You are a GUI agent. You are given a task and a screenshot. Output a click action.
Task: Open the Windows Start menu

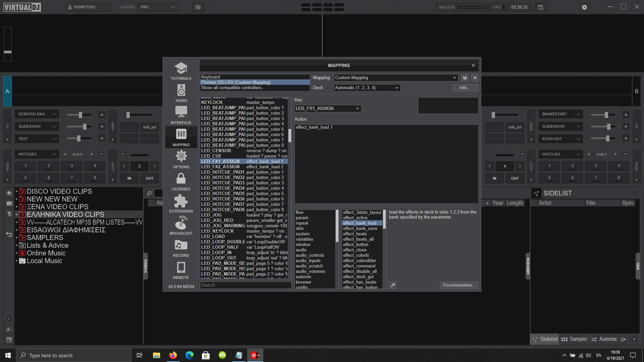pyautogui.click(x=8, y=355)
